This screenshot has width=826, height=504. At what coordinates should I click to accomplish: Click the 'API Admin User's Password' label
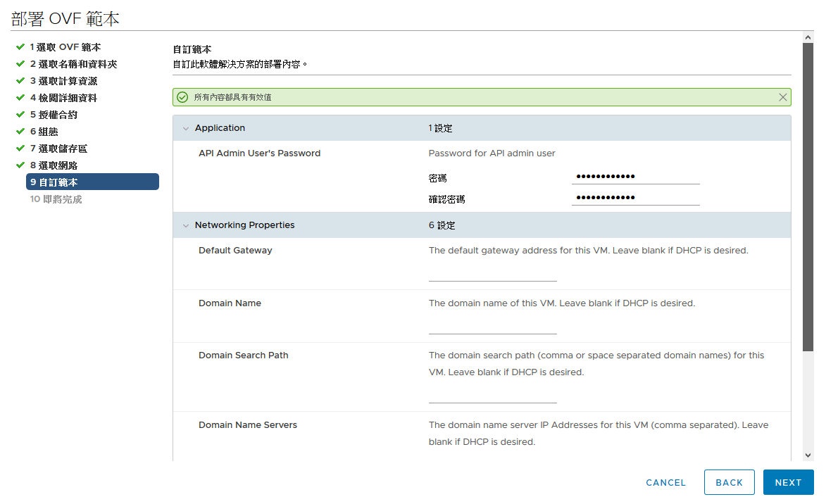(259, 153)
